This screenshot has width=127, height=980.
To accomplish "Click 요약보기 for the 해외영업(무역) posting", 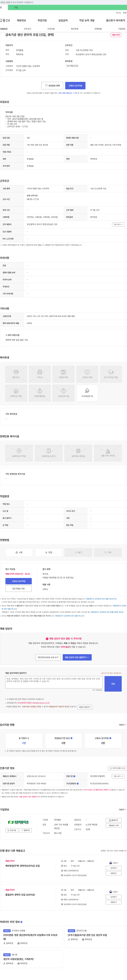I will click(x=114, y=868).
